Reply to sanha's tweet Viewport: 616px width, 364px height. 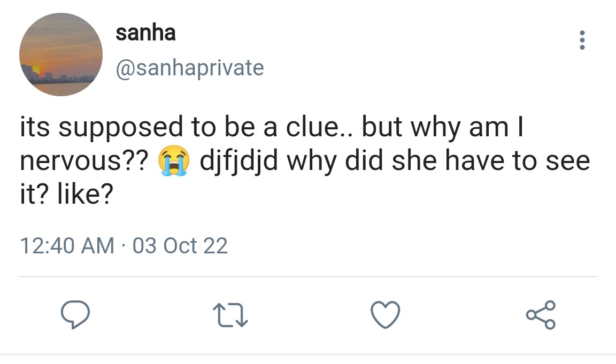click(x=74, y=315)
